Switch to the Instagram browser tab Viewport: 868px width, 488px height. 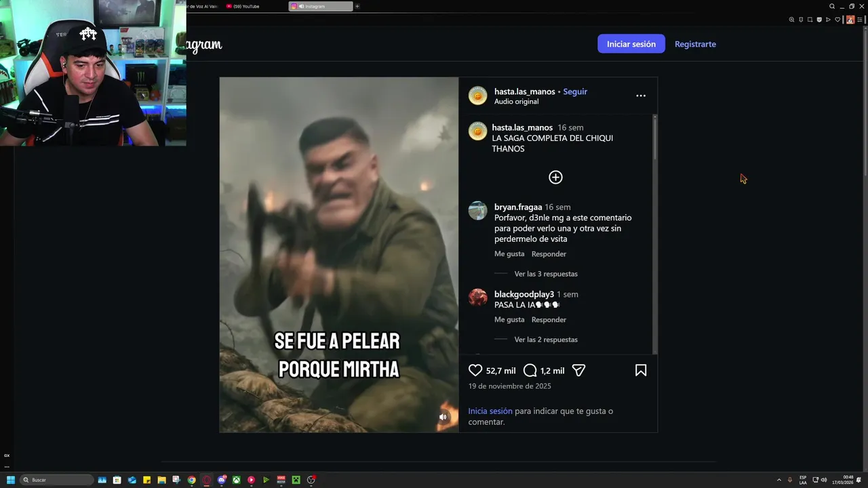click(321, 6)
